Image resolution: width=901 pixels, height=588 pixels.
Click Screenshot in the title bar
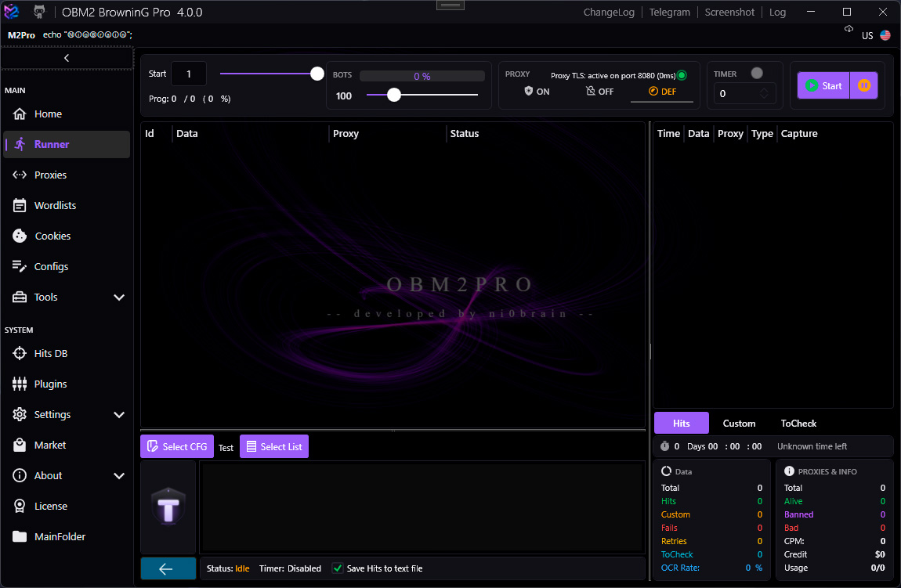[x=729, y=12]
